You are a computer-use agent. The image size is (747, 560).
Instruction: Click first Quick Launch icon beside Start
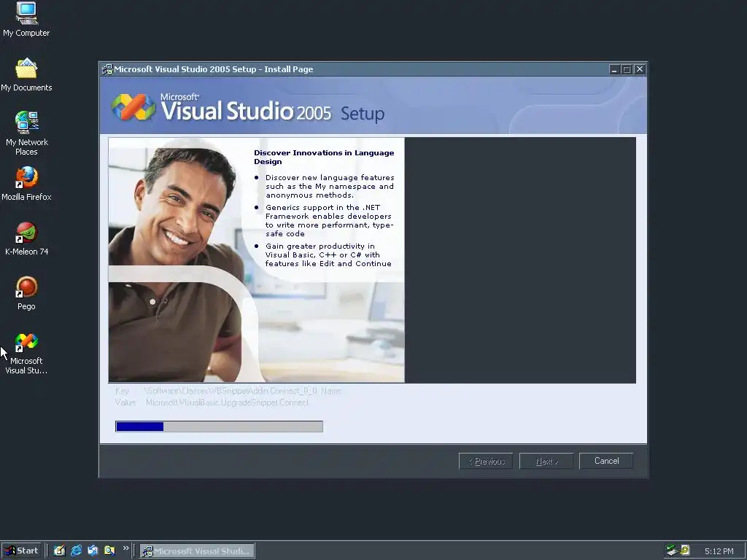pyautogui.click(x=59, y=551)
